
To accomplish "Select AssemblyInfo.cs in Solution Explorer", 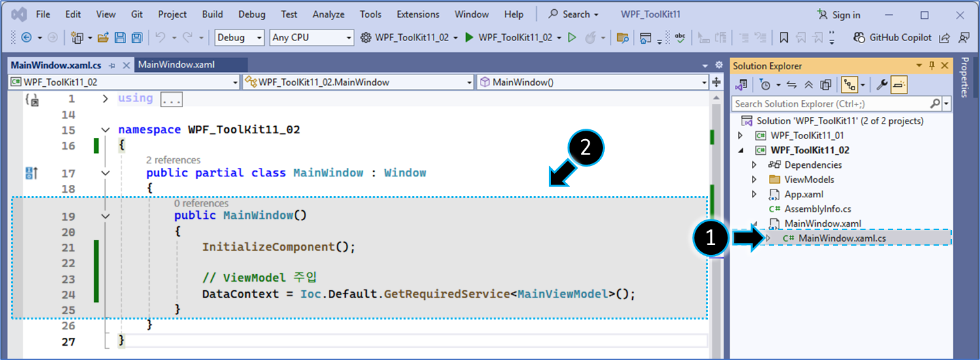I will click(818, 209).
